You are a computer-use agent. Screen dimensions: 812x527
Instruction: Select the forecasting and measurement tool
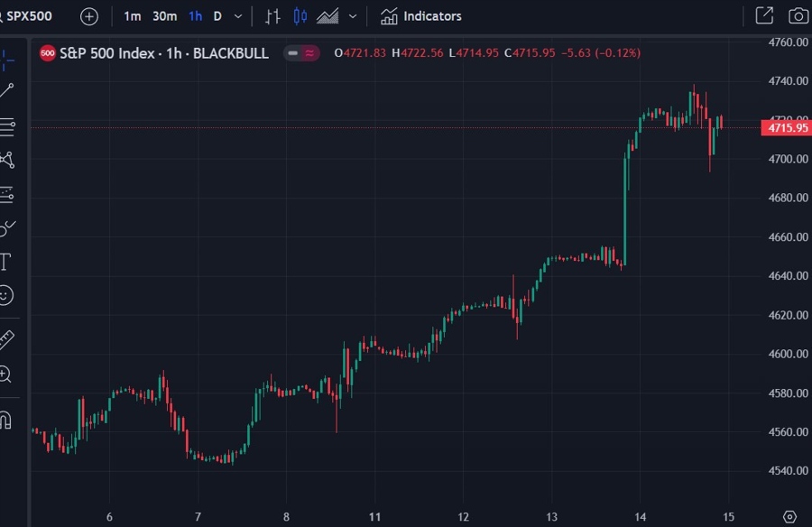click(6, 194)
